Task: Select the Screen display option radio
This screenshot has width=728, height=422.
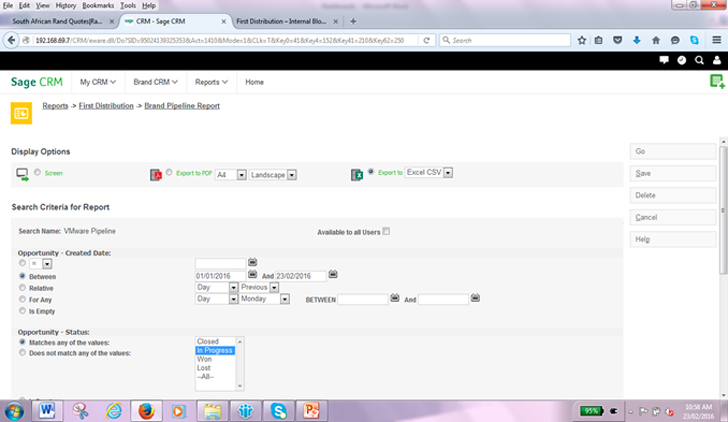Action: coord(37,172)
